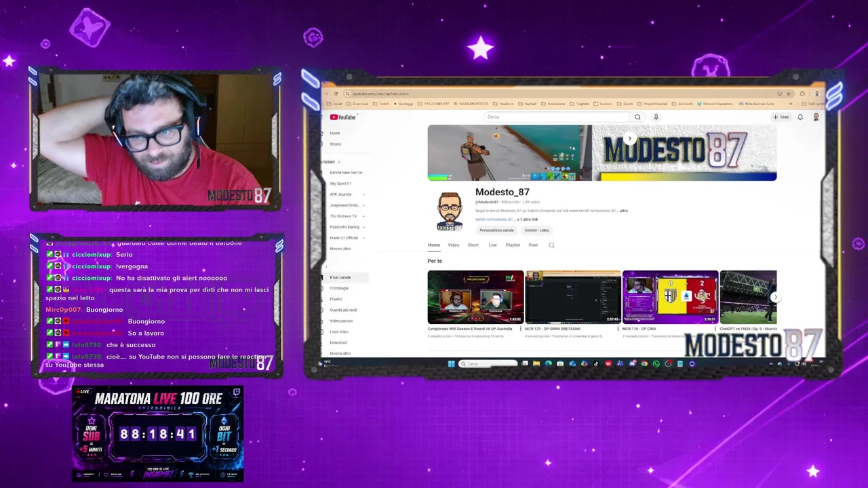
Task: Open Guarda più tardi in sidebar
Action: tap(343, 310)
